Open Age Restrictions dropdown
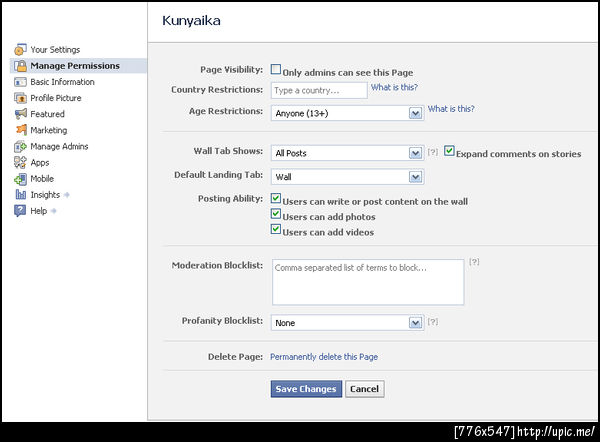 coord(347,113)
